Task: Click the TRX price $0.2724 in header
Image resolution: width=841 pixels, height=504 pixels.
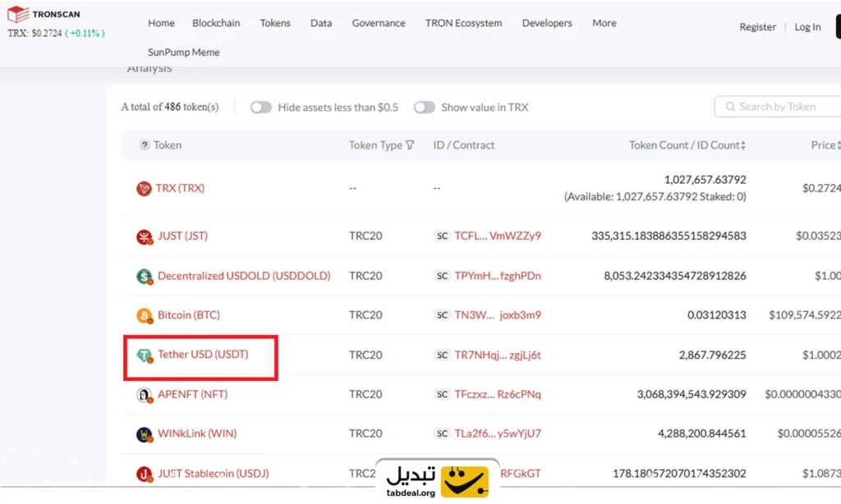Action: (47, 33)
